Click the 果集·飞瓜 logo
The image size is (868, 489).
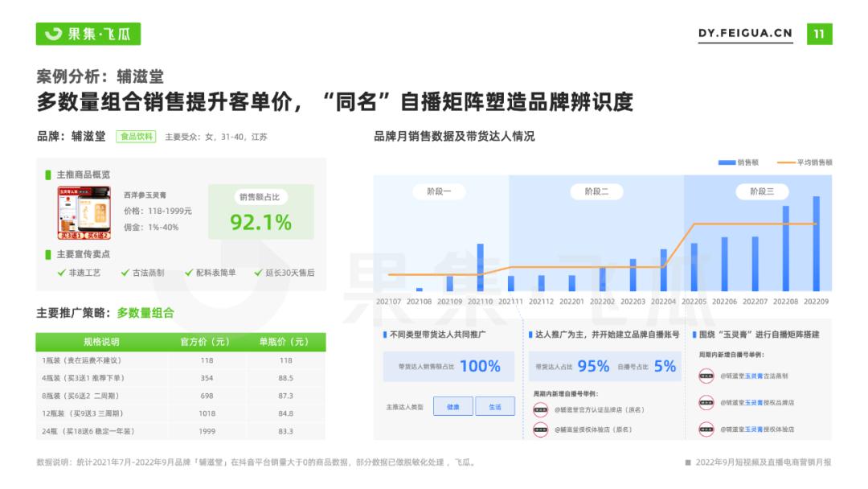88,34
